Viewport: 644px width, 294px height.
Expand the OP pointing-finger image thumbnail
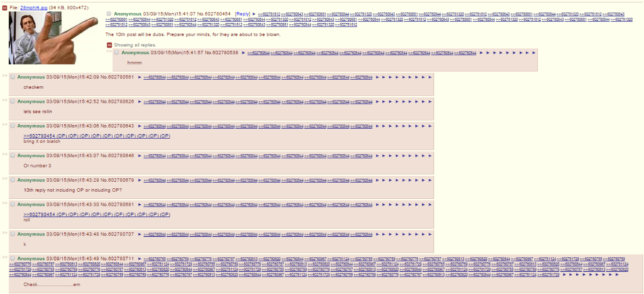click(53, 38)
